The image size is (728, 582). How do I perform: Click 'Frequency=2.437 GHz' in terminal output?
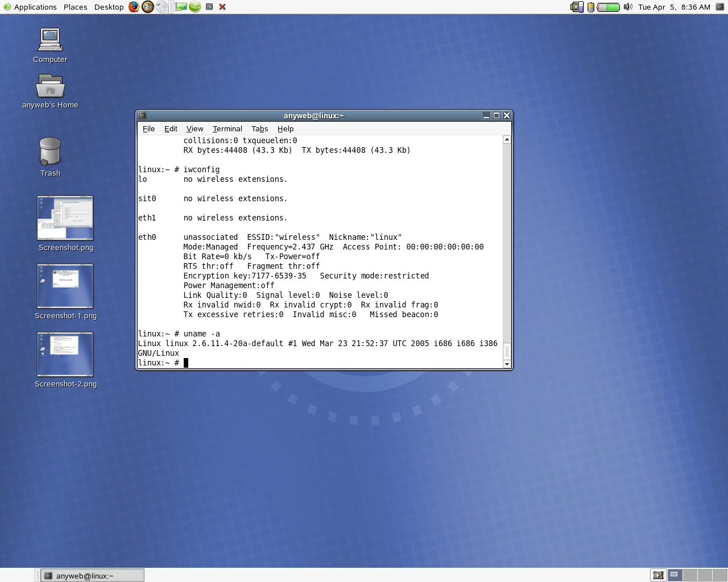coord(290,247)
